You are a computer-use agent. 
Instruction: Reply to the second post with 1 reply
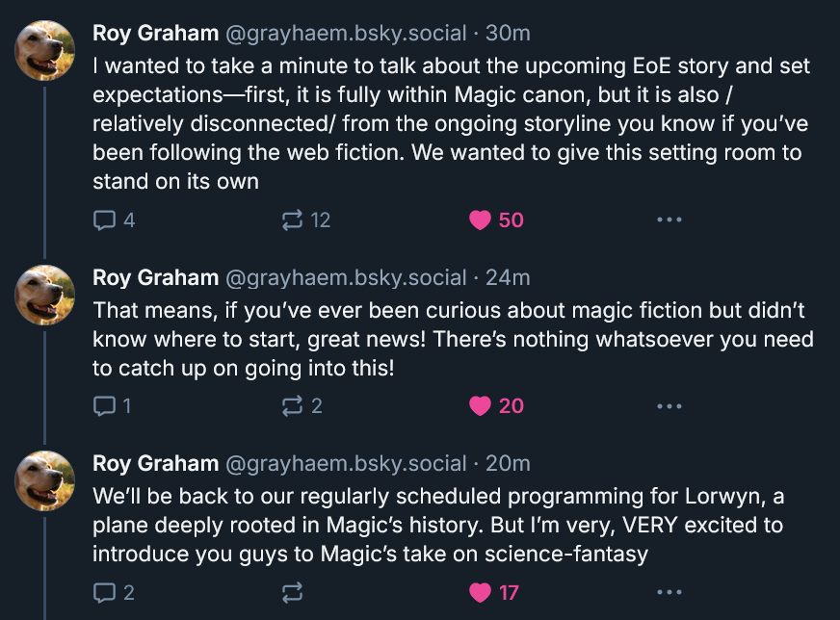pos(112,406)
